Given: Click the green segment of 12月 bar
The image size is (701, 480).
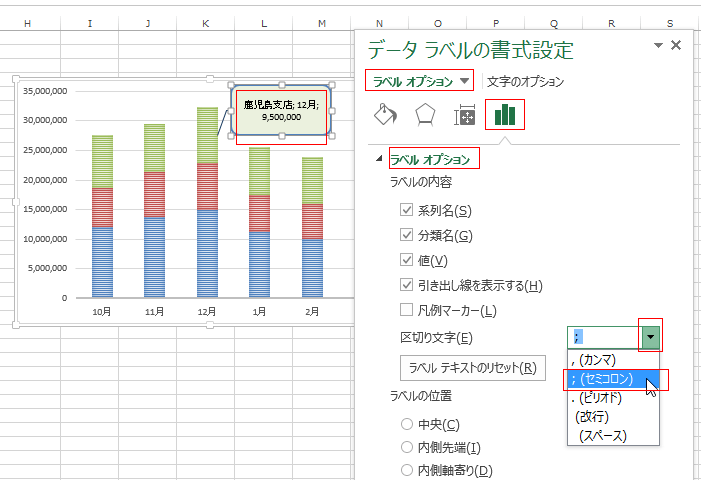Looking at the screenshot, I should click(x=207, y=135).
